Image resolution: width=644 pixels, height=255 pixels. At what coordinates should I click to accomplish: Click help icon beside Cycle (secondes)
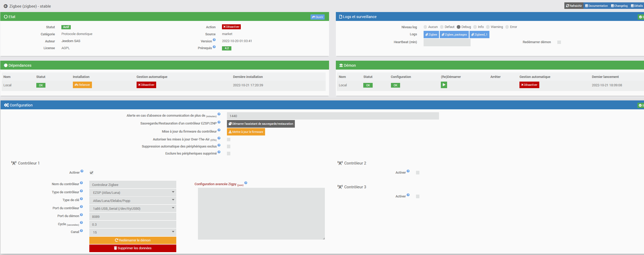tap(81, 223)
